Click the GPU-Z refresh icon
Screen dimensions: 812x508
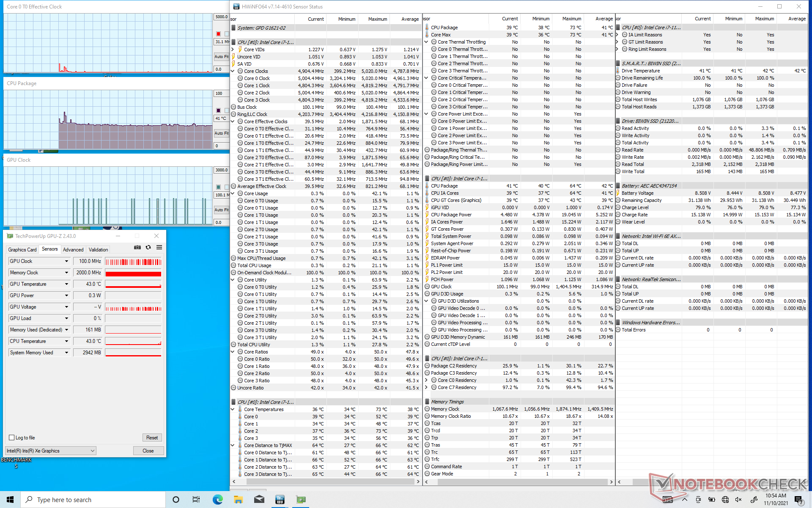coord(148,248)
